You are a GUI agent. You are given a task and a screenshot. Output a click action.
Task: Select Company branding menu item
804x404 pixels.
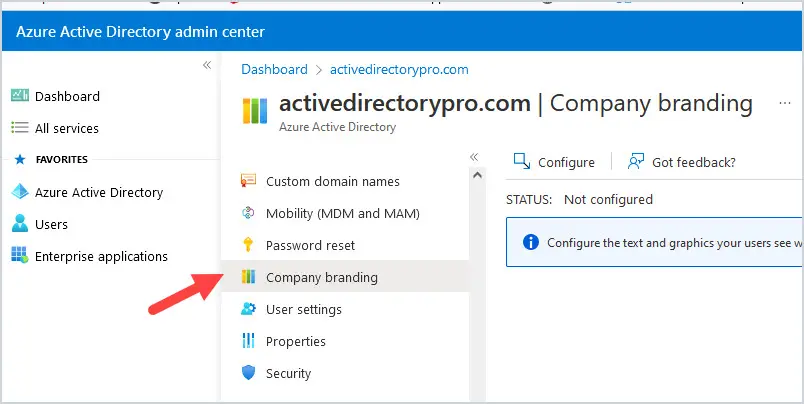[x=345, y=277]
